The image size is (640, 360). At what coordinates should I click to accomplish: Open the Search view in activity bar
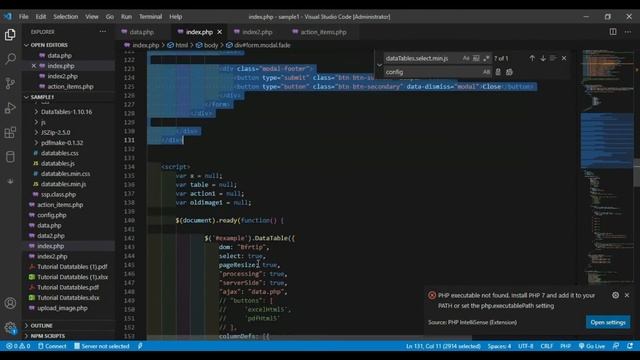[x=10, y=59]
